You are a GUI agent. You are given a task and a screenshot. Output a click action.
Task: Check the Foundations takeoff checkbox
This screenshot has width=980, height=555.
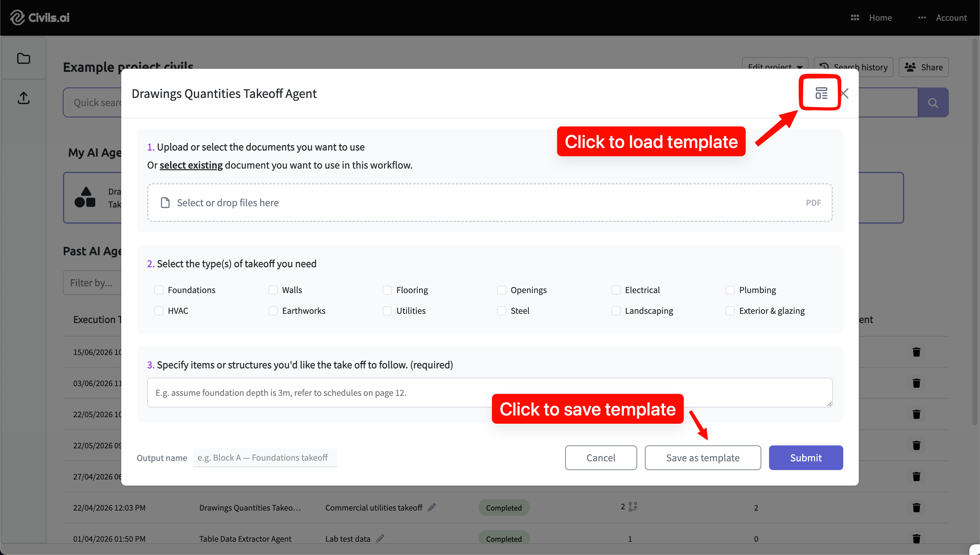[x=158, y=290]
